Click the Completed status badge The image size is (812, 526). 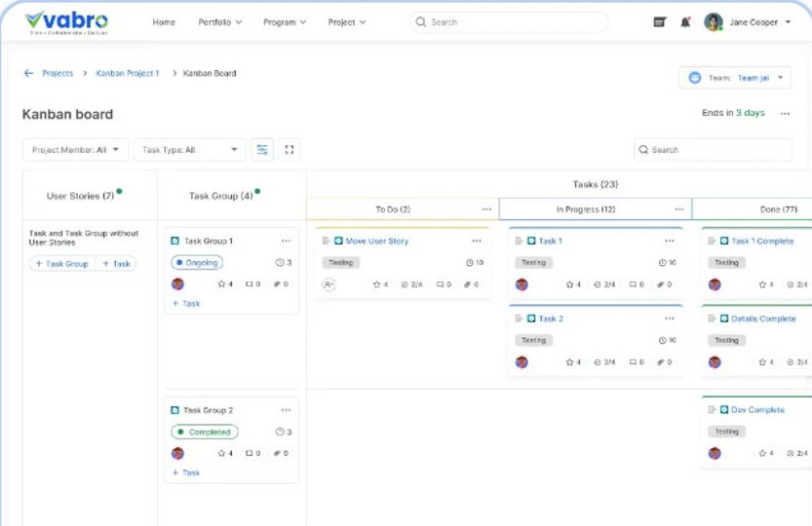pos(205,432)
